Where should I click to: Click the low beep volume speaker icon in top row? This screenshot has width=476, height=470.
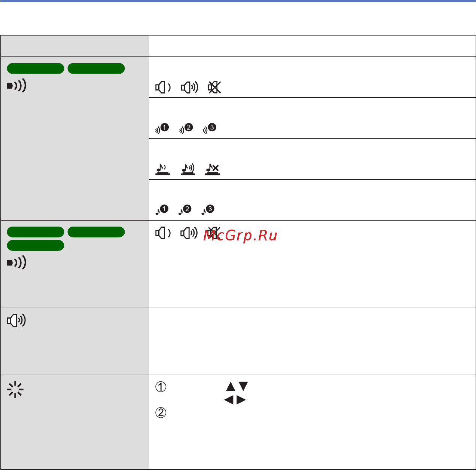(163, 88)
